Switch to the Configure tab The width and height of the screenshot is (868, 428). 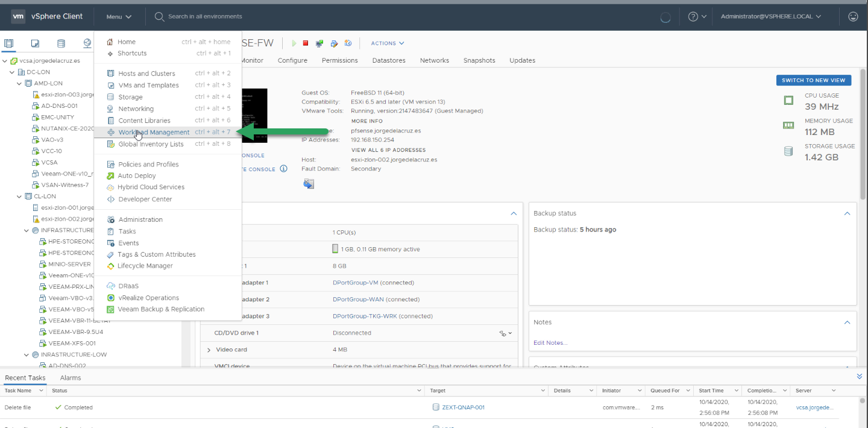coord(292,60)
